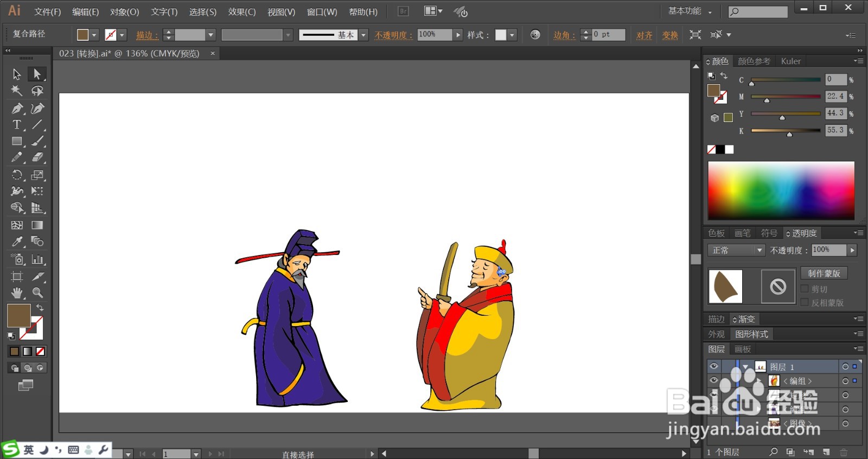Set toolbox fill mode to Gradient

[x=27, y=351]
